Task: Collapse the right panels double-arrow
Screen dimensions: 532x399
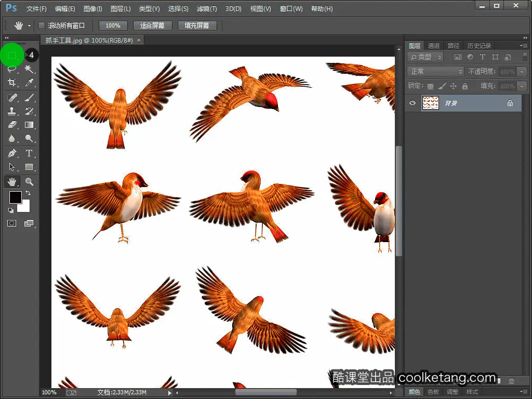Action: point(525,37)
